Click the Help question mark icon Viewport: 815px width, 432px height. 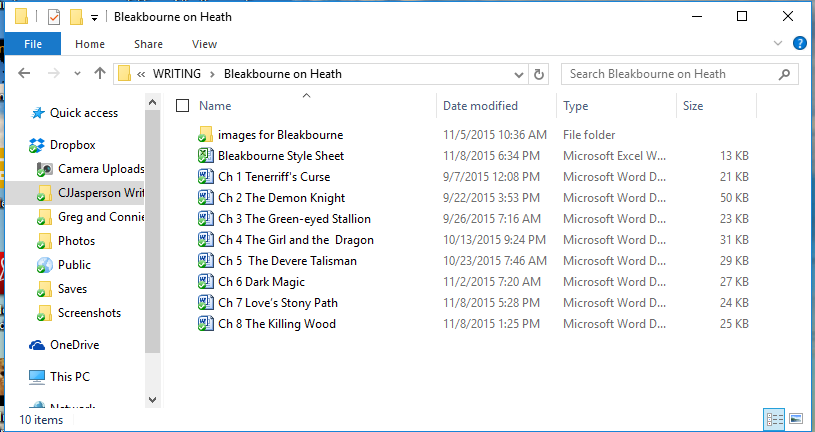(799, 43)
